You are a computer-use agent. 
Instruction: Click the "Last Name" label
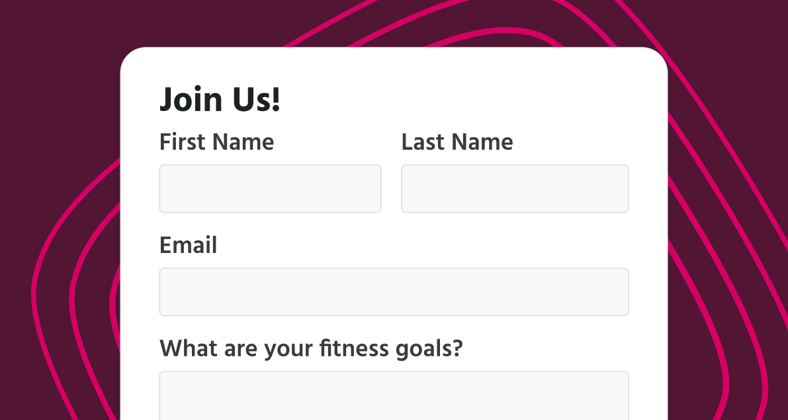(x=457, y=142)
